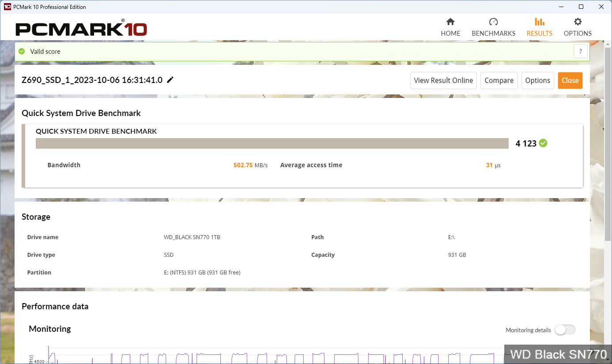Click the Bandwidth label
This screenshot has height=364, width=612.
click(x=64, y=165)
